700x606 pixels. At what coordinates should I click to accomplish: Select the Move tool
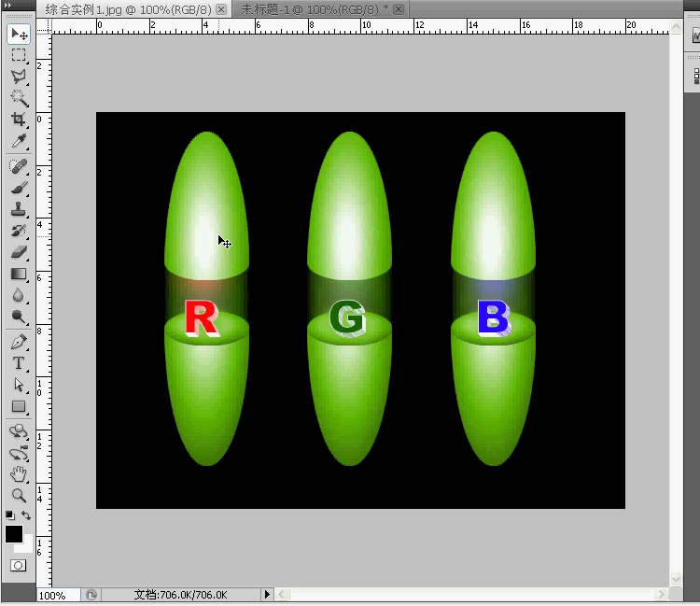coord(19,34)
